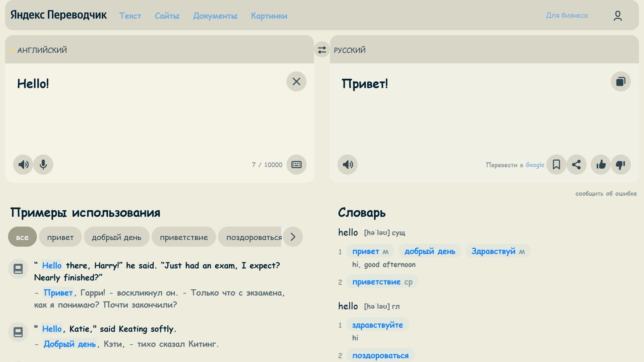Click highlighted Привет in Гарри translation

(x=58, y=293)
